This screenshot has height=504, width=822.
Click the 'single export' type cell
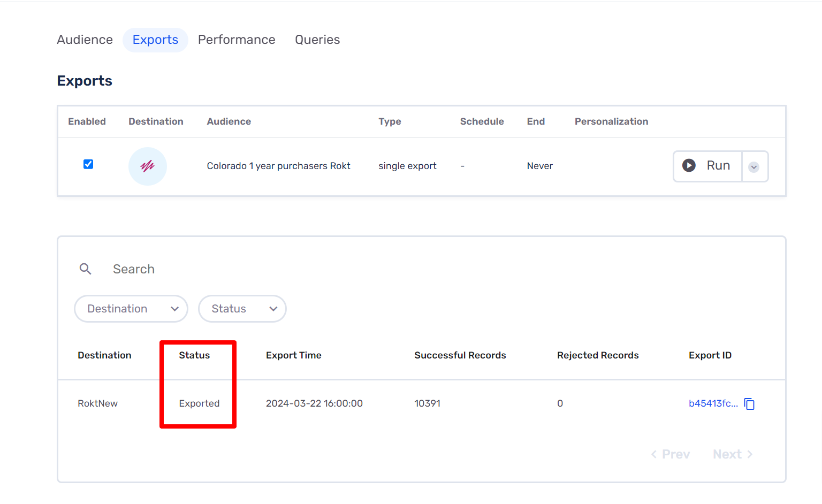point(407,166)
